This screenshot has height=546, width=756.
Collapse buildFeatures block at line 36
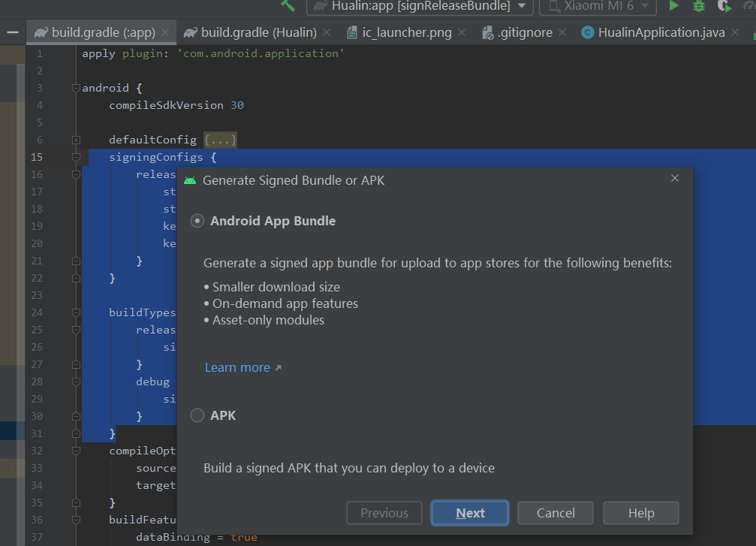pos(76,520)
